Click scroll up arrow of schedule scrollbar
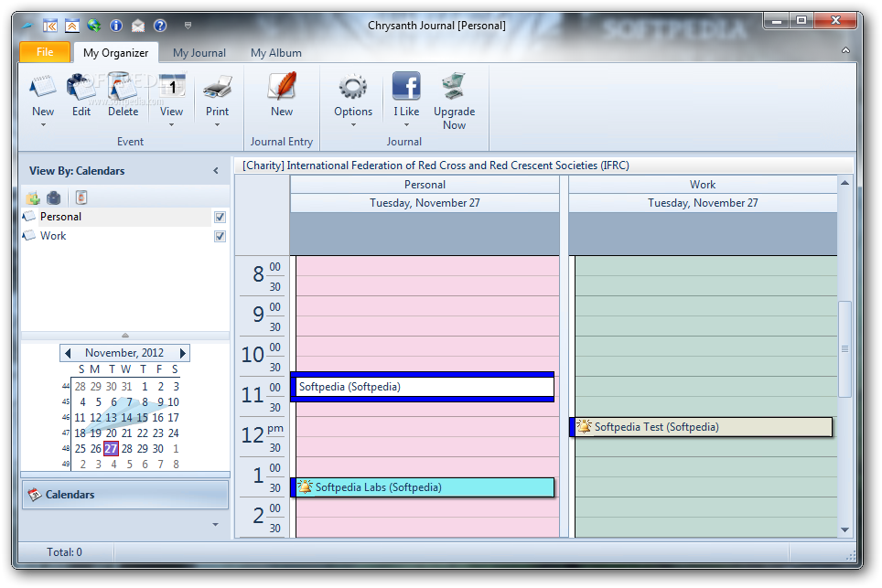The height and width of the screenshot is (588, 882). [x=844, y=183]
